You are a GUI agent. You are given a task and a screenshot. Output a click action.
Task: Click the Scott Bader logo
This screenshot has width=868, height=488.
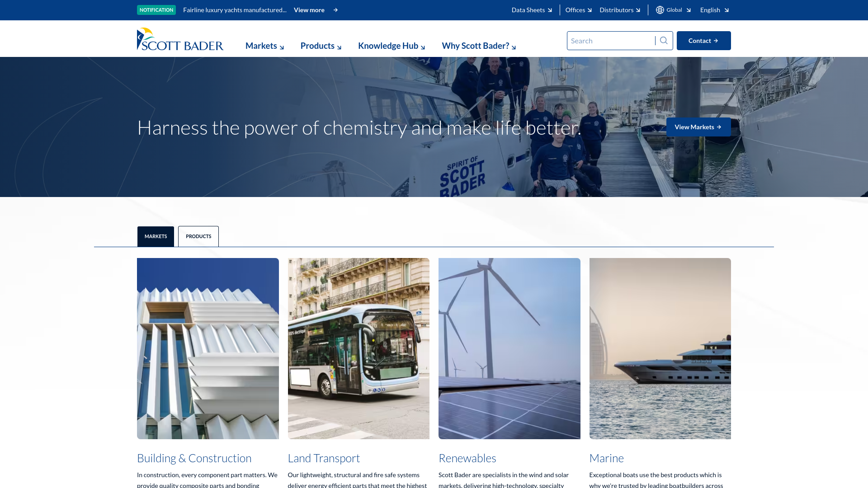180,39
